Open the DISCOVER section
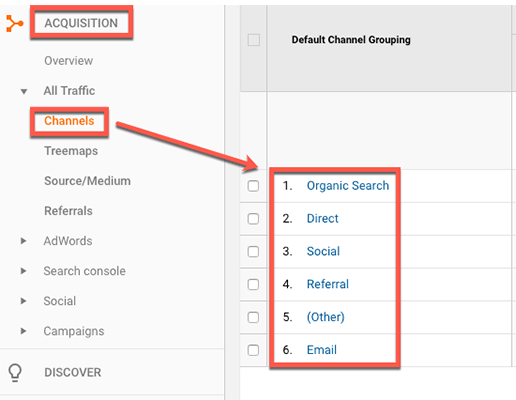The image size is (516, 400). tap(73, 372)
